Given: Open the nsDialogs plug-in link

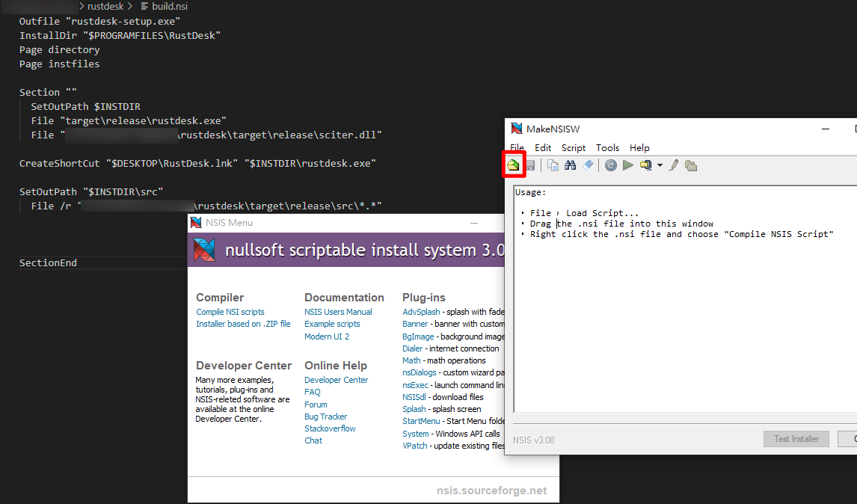Looking at the screenshot, I should coord(420,372).
